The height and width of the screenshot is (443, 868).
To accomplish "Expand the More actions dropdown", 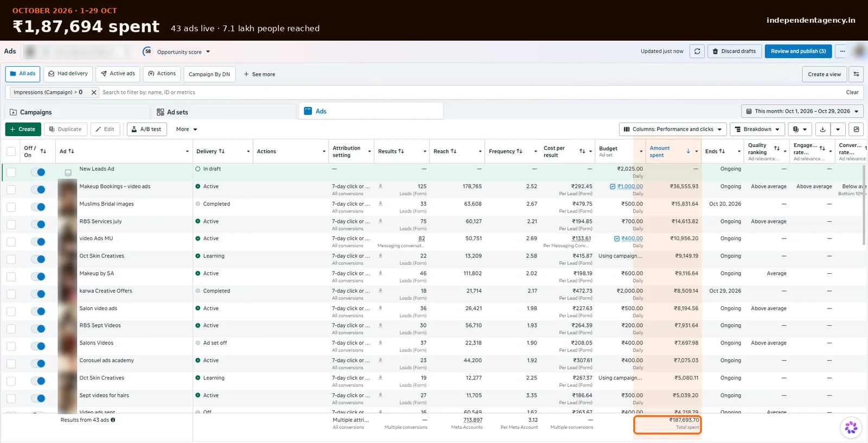I will point(187,129).
